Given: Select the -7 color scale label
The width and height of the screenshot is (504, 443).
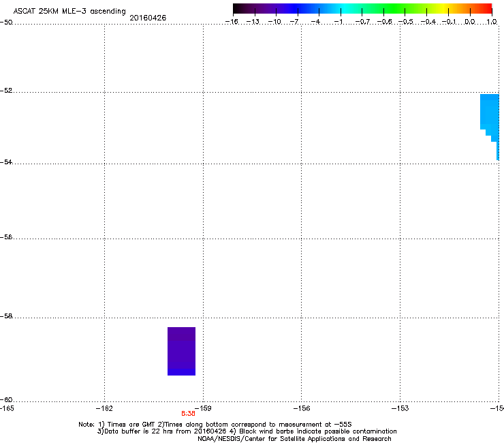Looking at the screenshot, I should pyautogui.click(x=294, y=22).
